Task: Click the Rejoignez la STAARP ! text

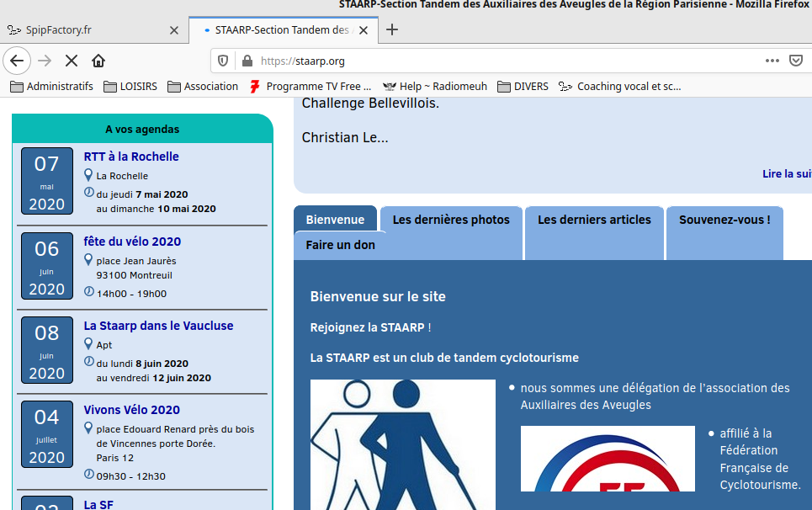Action: click(370, 327)
